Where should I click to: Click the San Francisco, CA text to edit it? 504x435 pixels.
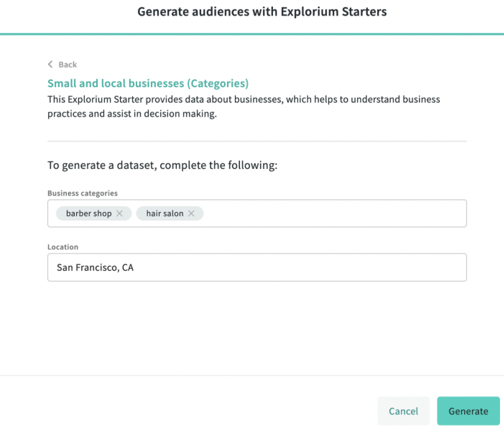coord(95,267)
